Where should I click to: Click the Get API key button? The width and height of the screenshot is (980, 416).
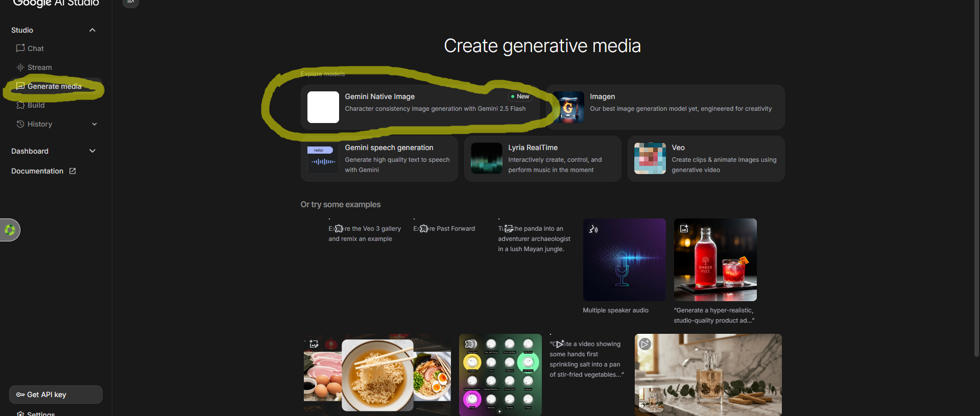coord(56,395)
